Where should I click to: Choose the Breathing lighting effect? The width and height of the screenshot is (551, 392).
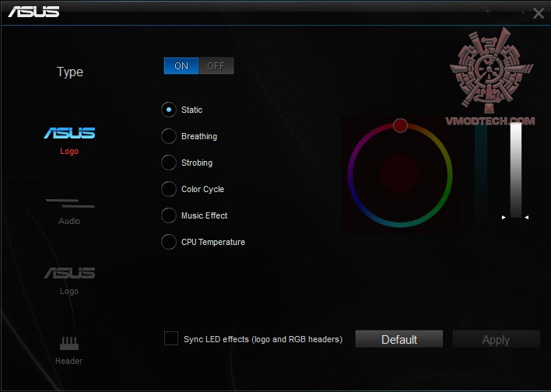(x=169, y=136)
